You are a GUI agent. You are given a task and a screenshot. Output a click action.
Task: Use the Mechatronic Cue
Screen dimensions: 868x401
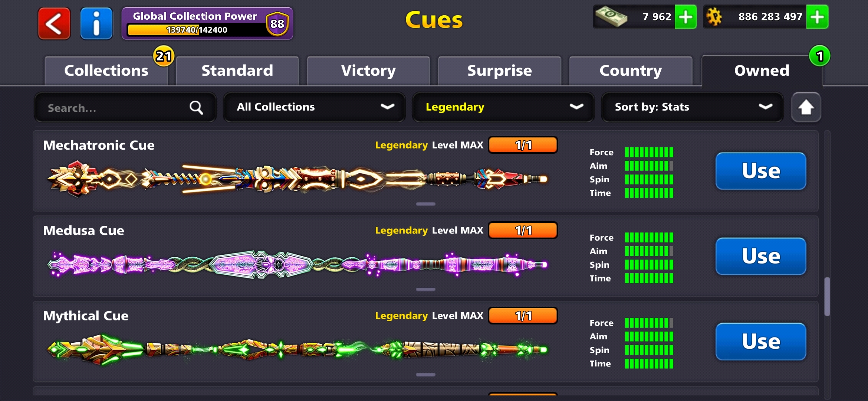(761, 171)
